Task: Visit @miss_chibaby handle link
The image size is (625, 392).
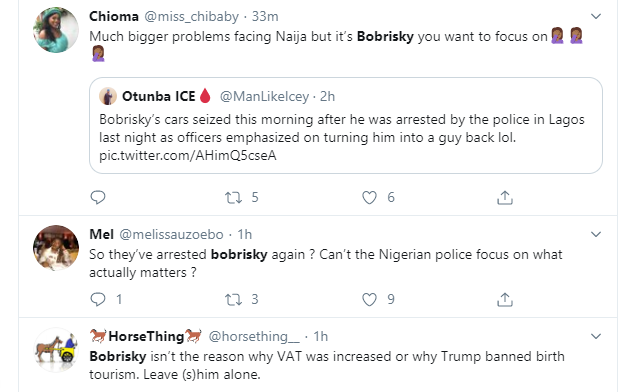Action: (191, 16)
